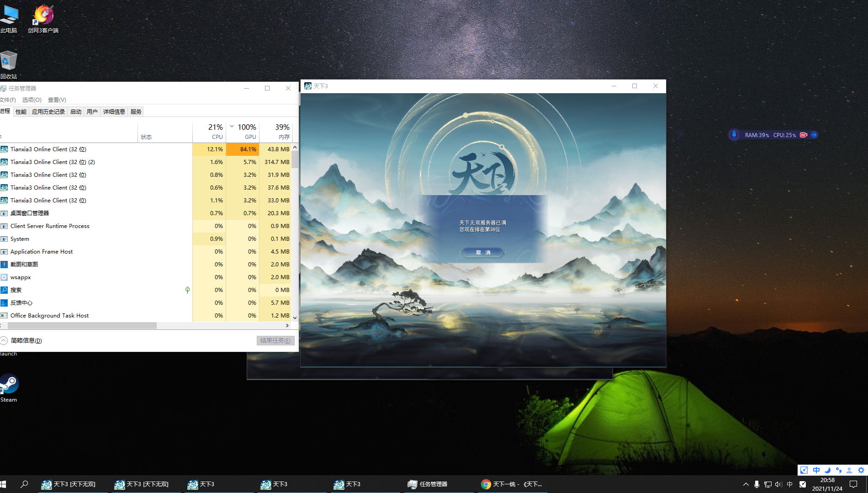Screen dimensions: 868x493
Task: Switch to the 应用历史记录 tab
Action: 48,111
